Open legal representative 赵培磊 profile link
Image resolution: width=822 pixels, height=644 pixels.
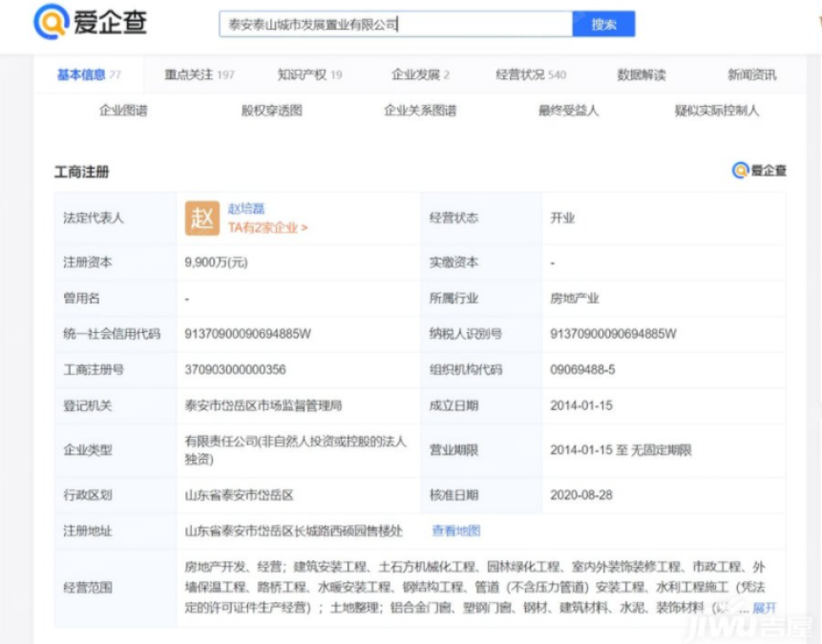(x=245, y=208)
